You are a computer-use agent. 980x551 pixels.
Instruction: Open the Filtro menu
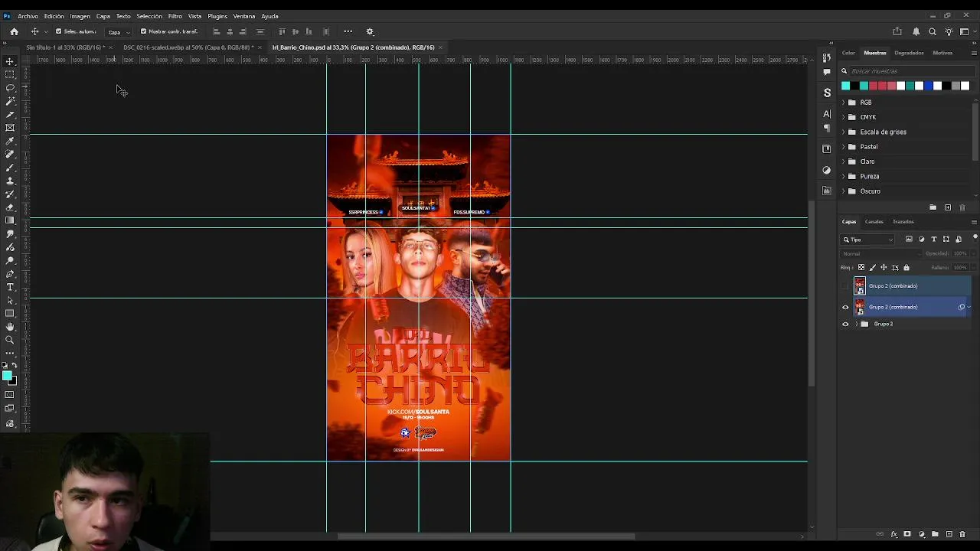[175, 16]
